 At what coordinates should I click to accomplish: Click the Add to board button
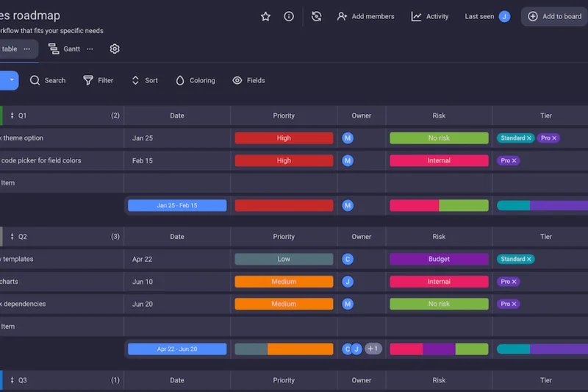point(554,16)
